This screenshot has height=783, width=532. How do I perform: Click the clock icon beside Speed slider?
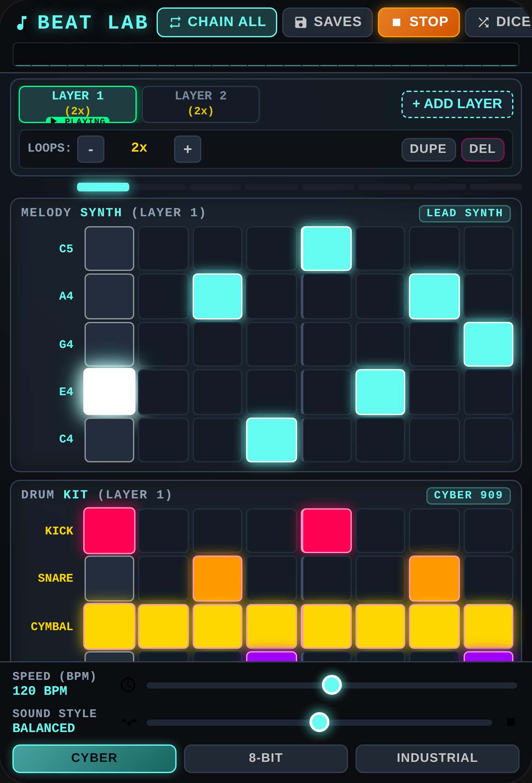tap(128, 685)
